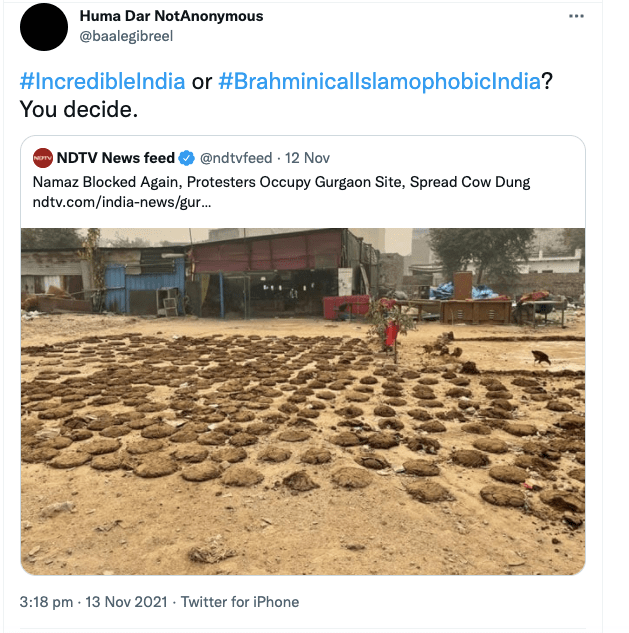Click the NDTV red logo avatar
Viewport: 629px width, 633px height.
43,158
